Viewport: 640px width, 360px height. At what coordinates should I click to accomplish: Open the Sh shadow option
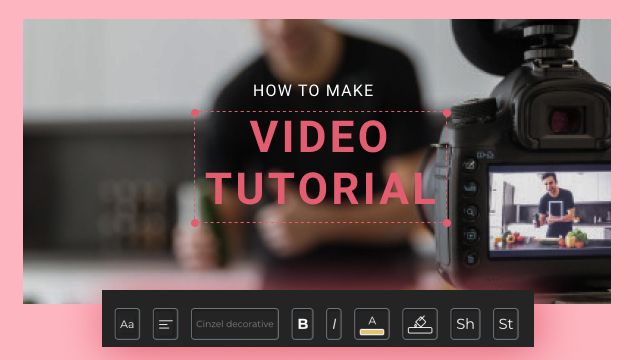coord(465,324)
